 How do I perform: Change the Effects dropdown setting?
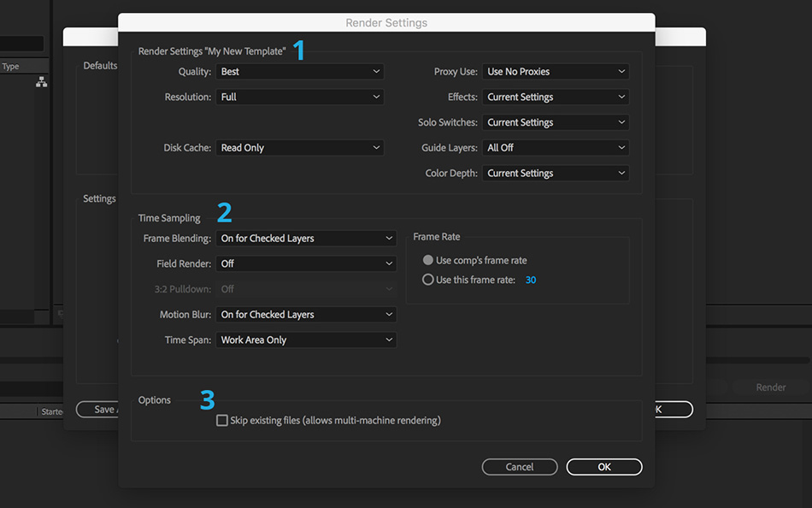click(556, 97)
